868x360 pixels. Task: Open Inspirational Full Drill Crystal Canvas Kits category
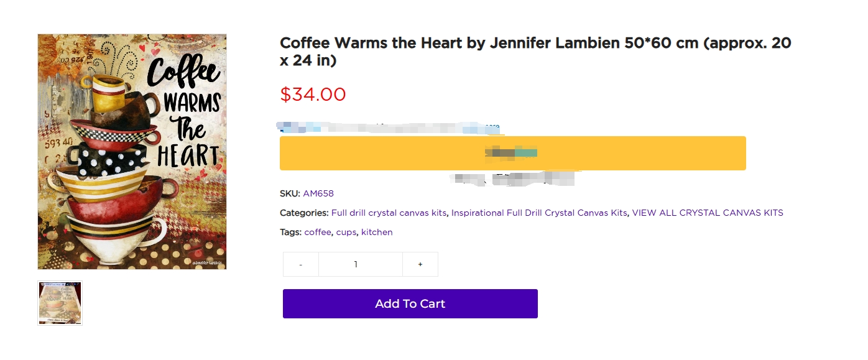[x=539, y=213]
